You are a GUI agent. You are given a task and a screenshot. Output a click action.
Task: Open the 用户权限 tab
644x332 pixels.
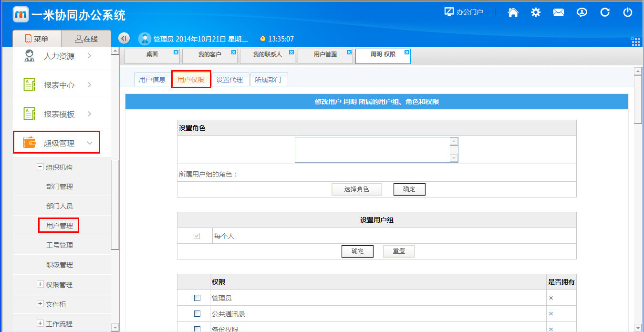[191, 80]
